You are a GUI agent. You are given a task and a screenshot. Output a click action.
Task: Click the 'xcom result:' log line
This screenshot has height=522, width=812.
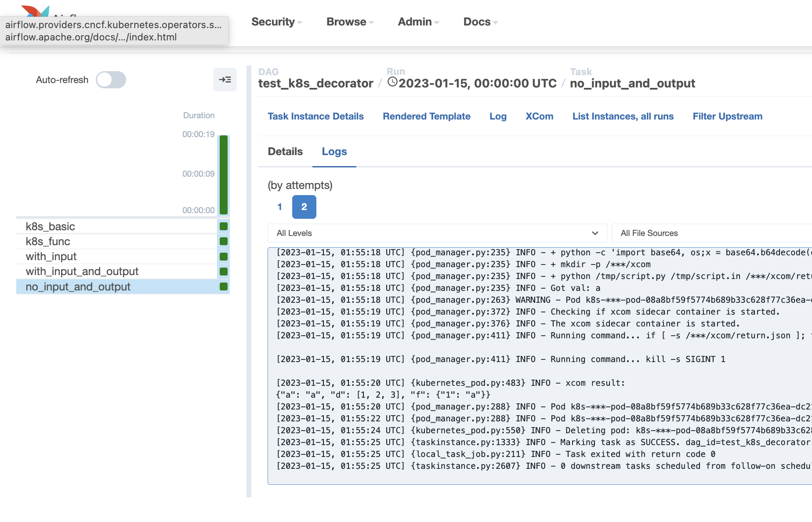450,383
